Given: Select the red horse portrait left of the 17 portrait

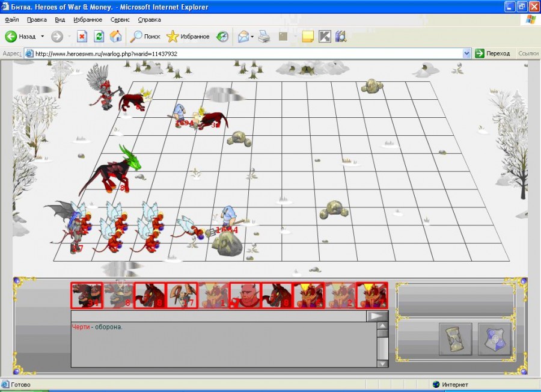Looking at the screenshot, I should point(150,295).
